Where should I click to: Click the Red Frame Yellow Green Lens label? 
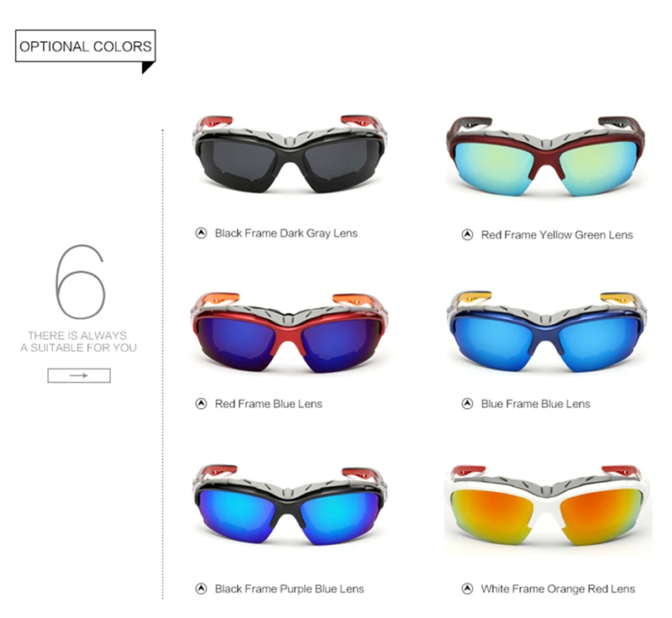[557, 235]
